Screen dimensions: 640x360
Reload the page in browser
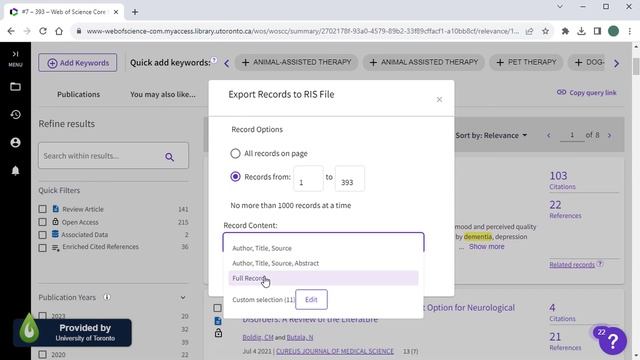pyautogui.click(x=43, y=31)
